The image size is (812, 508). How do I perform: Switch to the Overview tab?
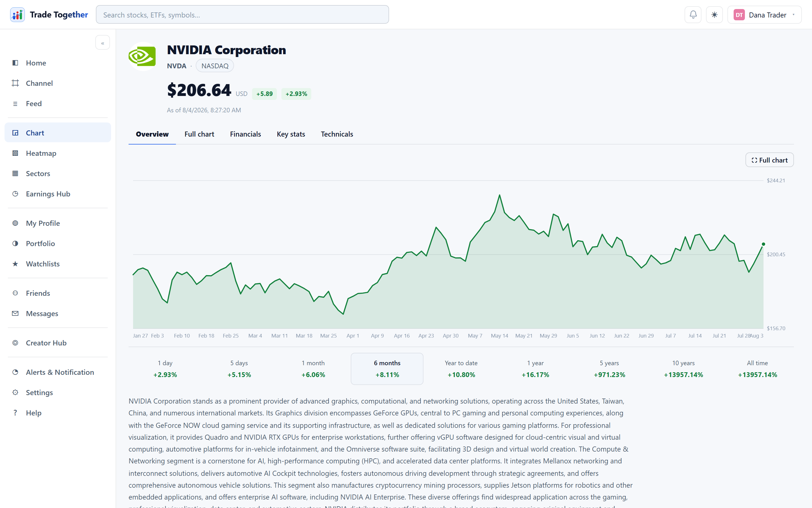point(152,134)
